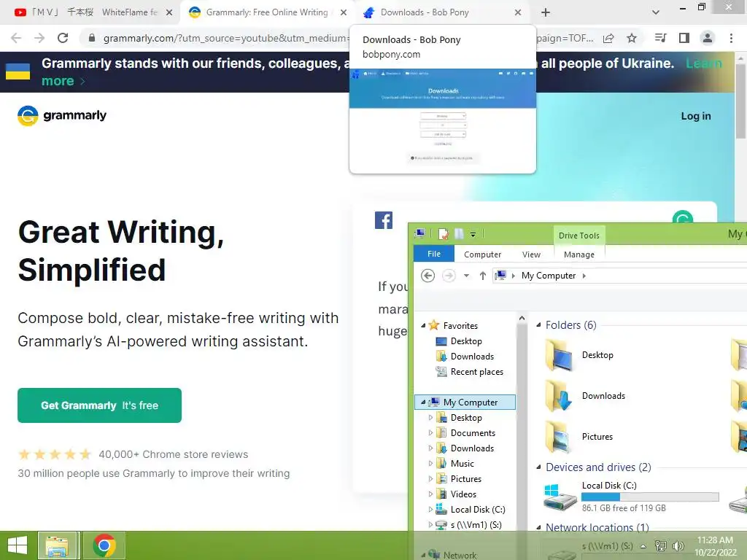Open Customize Quick Access Toolbar dropdown
The height and width of the screenshot is (560, 747).
point(473,234)
